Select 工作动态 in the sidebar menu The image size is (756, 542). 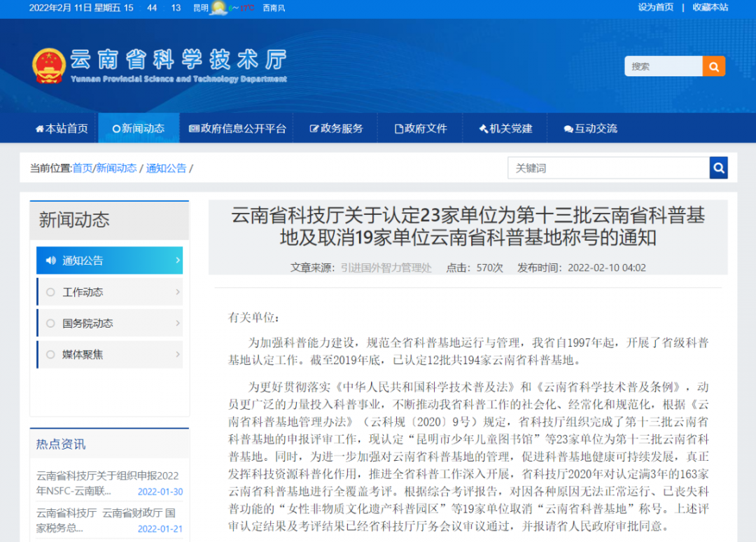tap(110, 292)
